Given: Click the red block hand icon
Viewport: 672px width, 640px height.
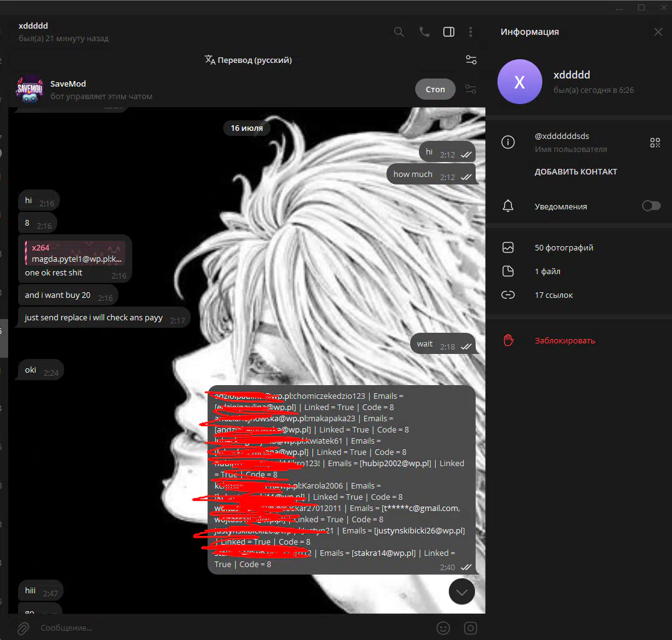Looking at the screenshot, I should pyautogui.click(x=508, y=340).
